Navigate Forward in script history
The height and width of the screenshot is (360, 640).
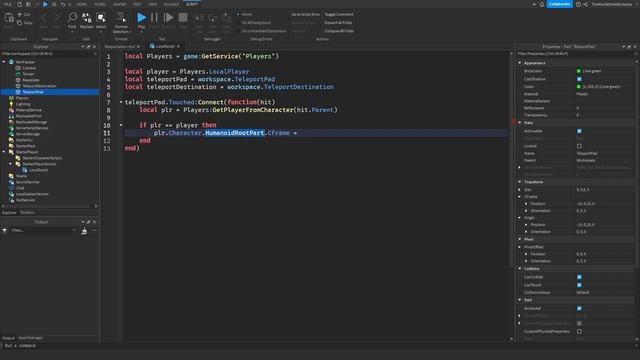tap(57, 18)
